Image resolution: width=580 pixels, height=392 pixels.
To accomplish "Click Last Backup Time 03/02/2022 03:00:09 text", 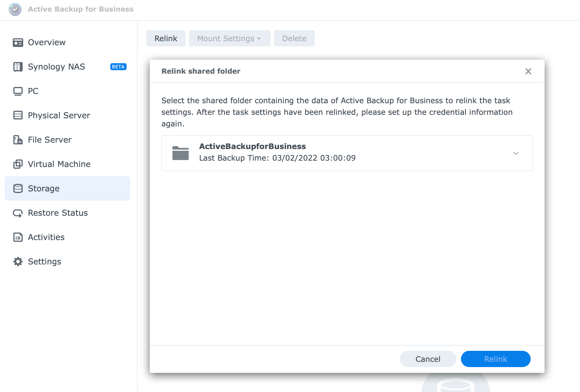I will point(277,158).
